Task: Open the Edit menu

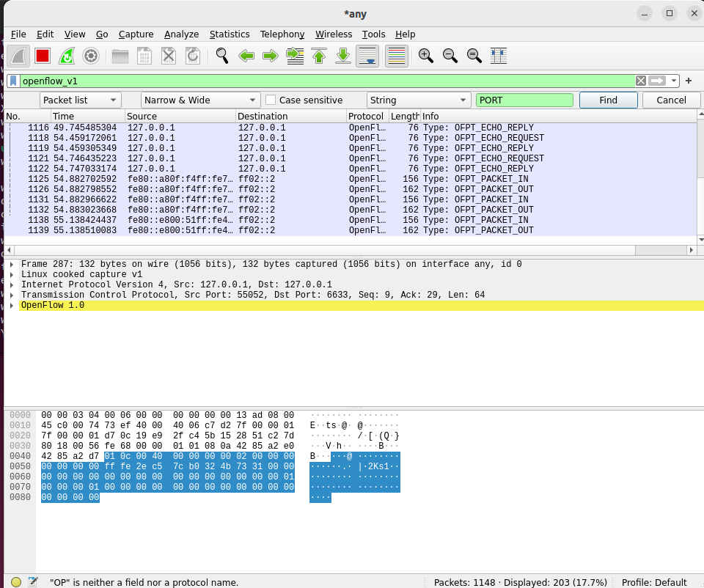Action: click(45, 34)
